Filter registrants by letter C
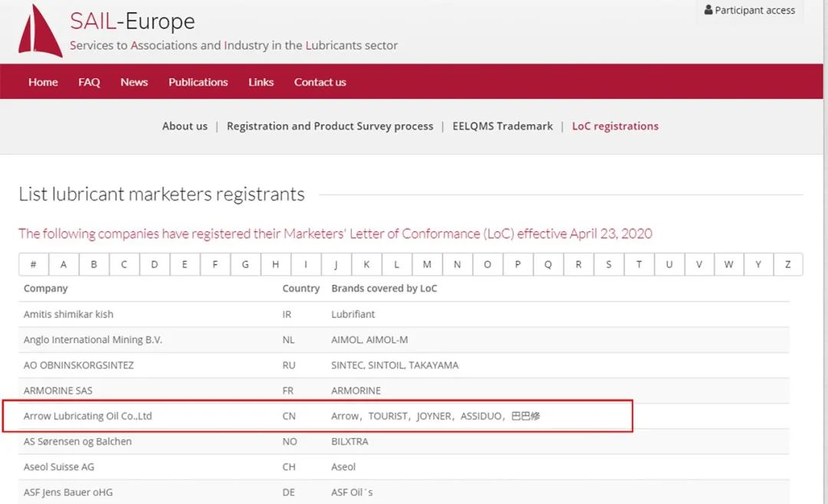This screenshot has height=504, width=828. (x=124, y=264)
